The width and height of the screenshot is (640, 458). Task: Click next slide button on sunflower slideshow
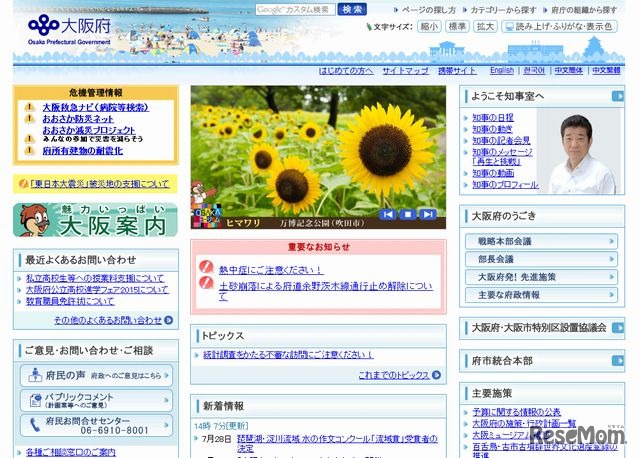tap(427, 214)
